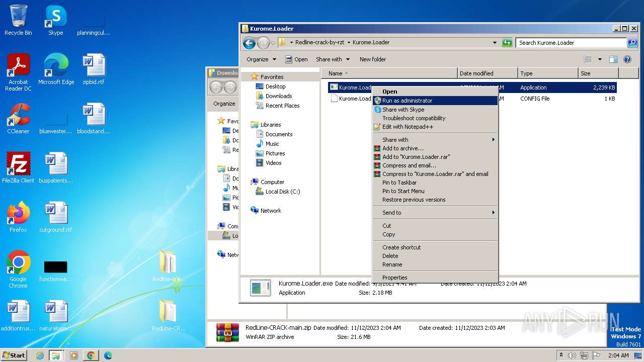Open Properties from the context menu
The image size is (644, 362).
pyautogui.click(x=435, y=278)
